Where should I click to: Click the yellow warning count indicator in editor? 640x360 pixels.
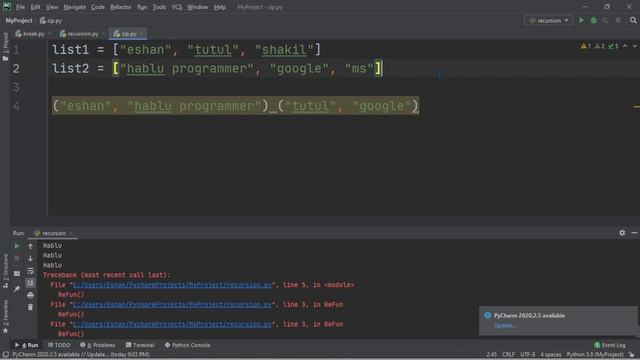[586, 46]
